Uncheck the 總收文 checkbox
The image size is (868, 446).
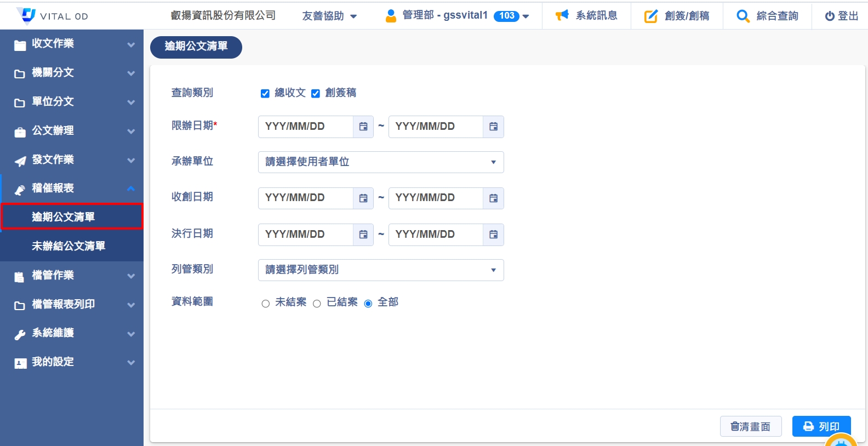coord(265,94)
